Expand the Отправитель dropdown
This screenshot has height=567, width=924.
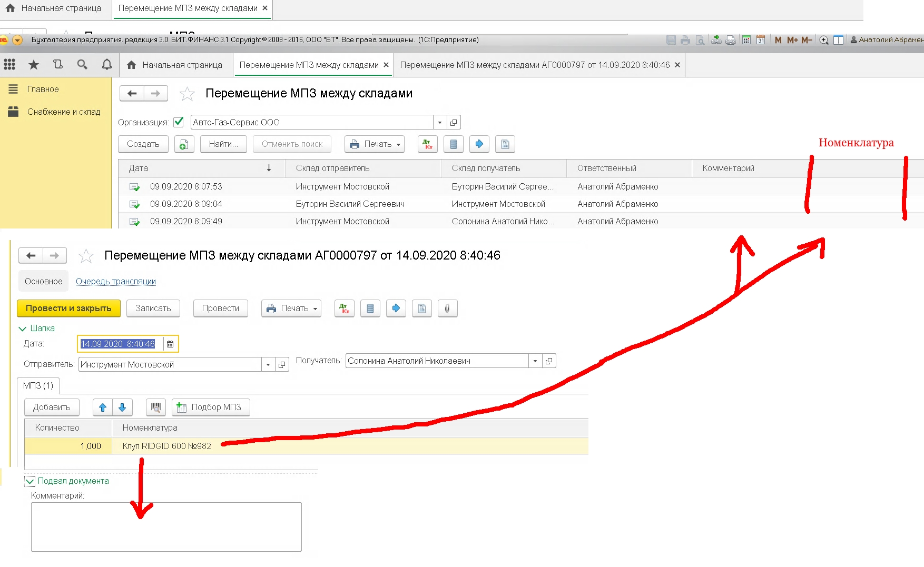coord(268,365)
